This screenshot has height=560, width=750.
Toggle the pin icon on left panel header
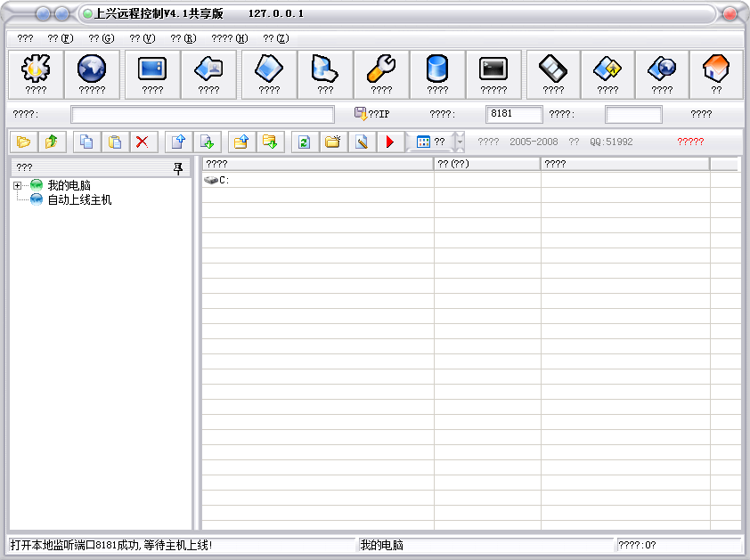click(x=177, y=167)
